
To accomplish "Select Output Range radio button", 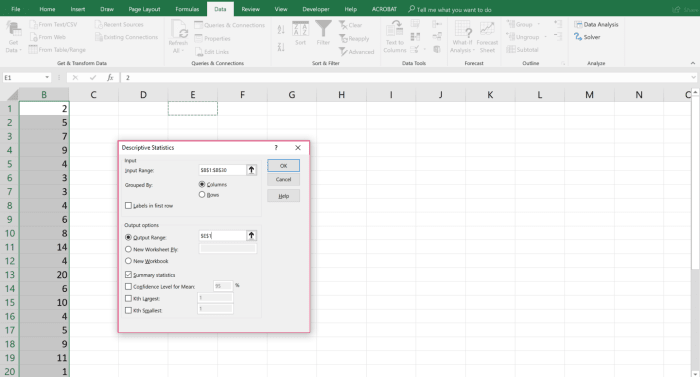I will point(129,238).
